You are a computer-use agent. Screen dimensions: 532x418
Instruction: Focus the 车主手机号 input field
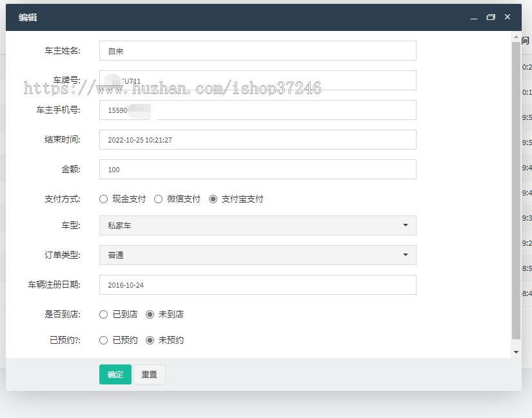click(258, 110)
